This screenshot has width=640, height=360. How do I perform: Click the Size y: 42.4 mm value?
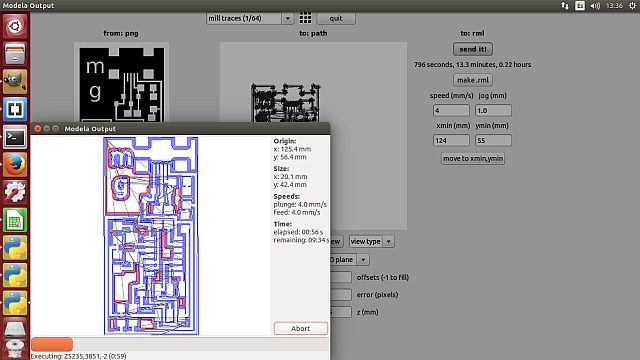tap(290, 184)
